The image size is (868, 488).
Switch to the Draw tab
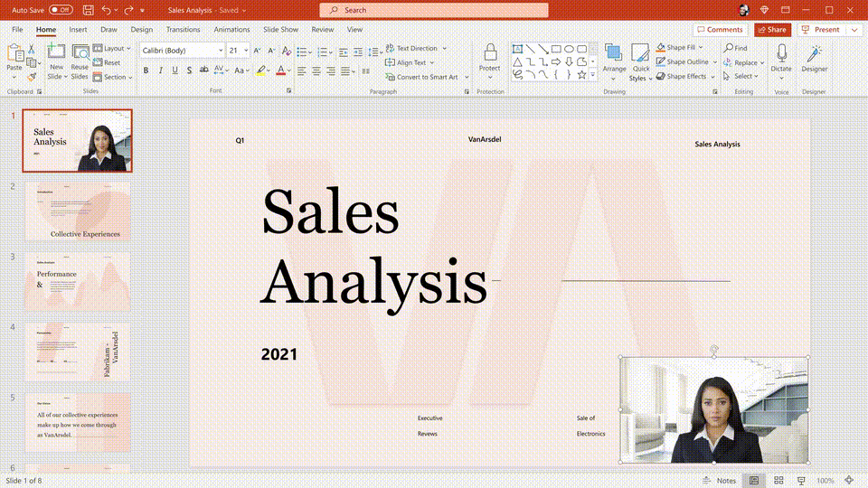(108, 29)
